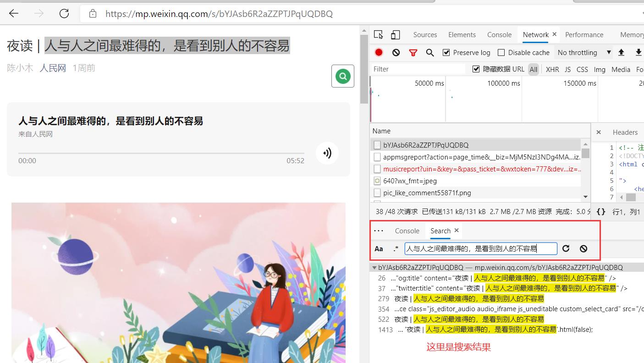Close the Search drawer tab X

(457, 231)
